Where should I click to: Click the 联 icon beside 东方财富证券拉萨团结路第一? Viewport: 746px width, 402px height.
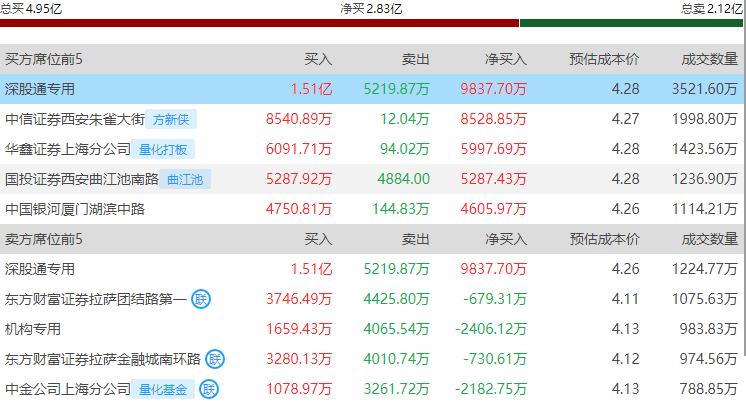(201, 299)
